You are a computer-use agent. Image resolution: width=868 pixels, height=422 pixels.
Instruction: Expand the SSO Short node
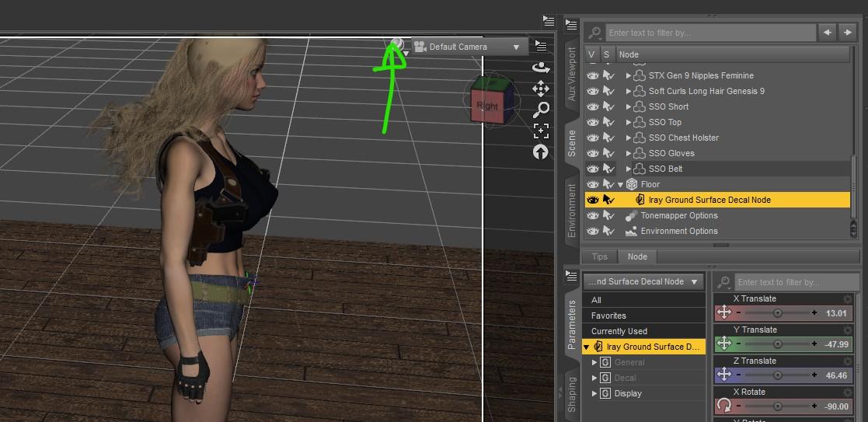tap(629, 106)
